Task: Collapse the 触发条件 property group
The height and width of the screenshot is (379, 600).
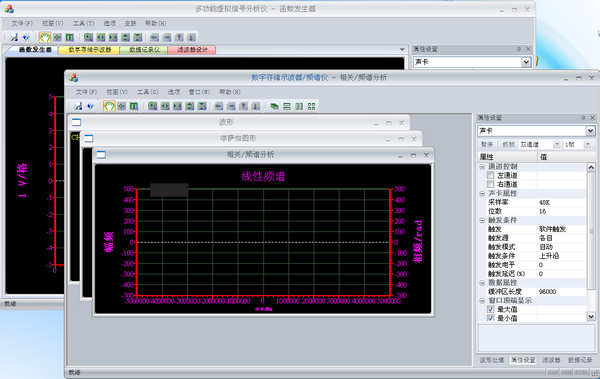Action: point(482,220)
